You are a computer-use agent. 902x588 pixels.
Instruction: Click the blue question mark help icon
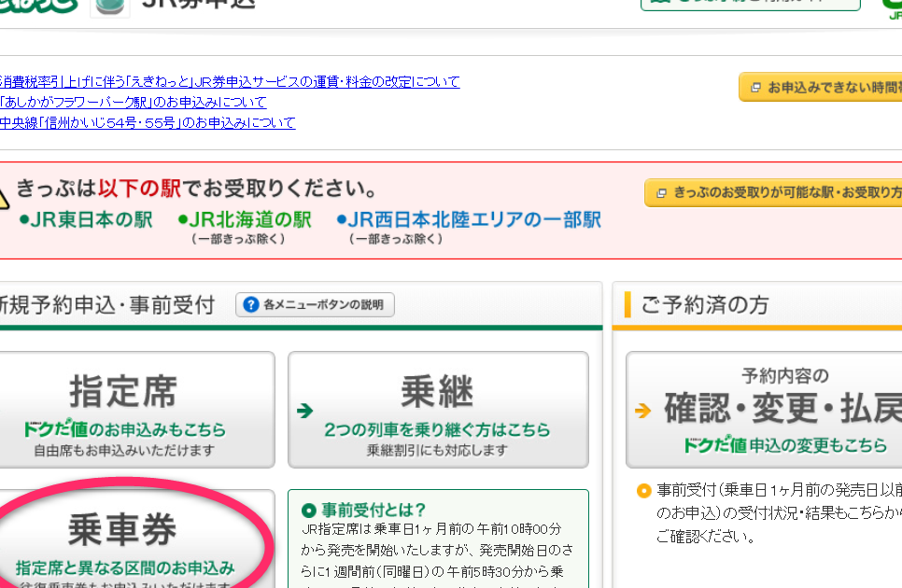(x=249, y=305)
